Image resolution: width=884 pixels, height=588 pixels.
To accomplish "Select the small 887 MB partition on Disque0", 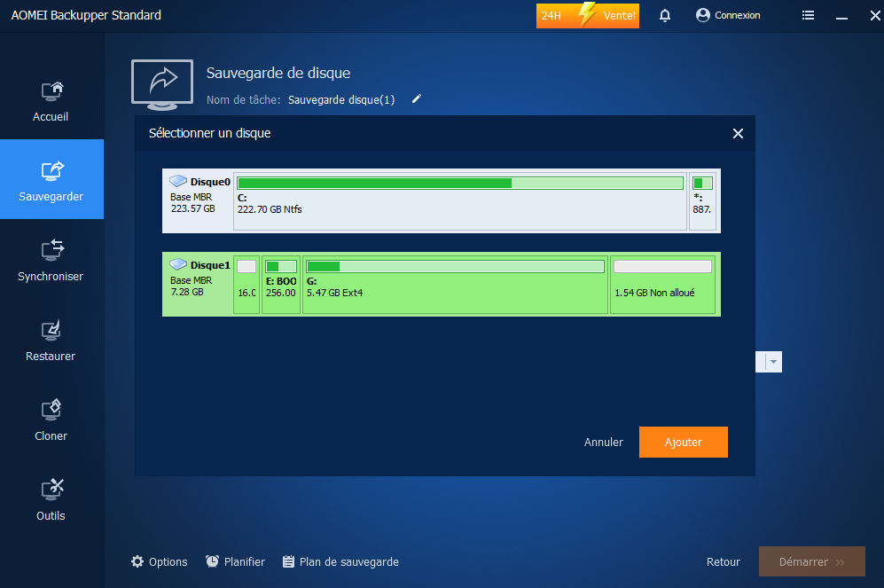I will click(702, 201).
